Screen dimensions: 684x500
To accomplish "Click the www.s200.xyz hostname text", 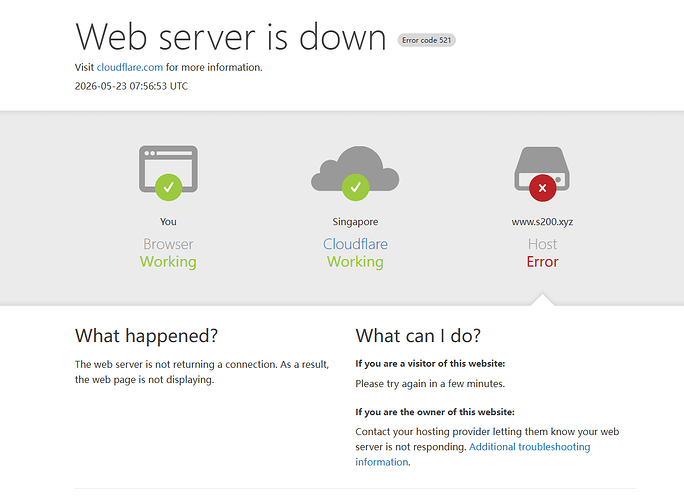I will point(542,222).
